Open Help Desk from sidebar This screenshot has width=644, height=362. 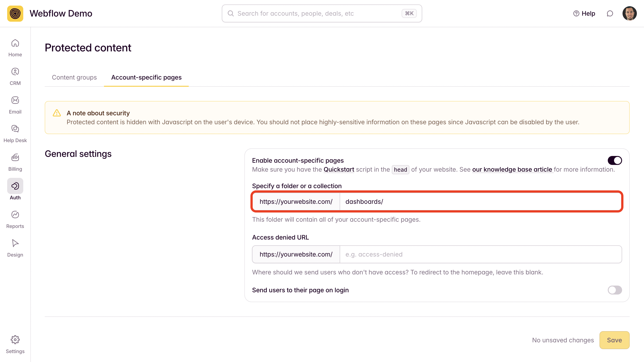(15, 129)
